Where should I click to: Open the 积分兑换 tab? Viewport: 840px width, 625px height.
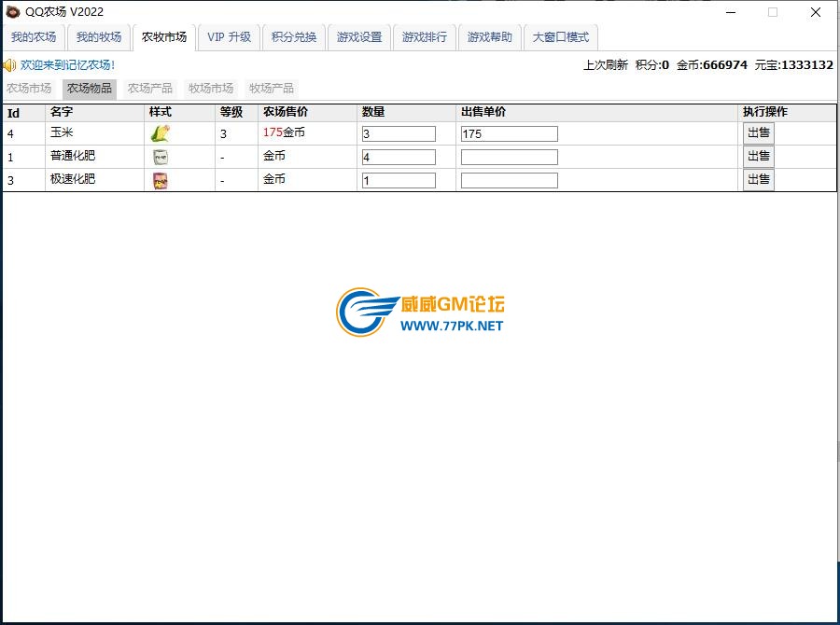pos(294,37)
